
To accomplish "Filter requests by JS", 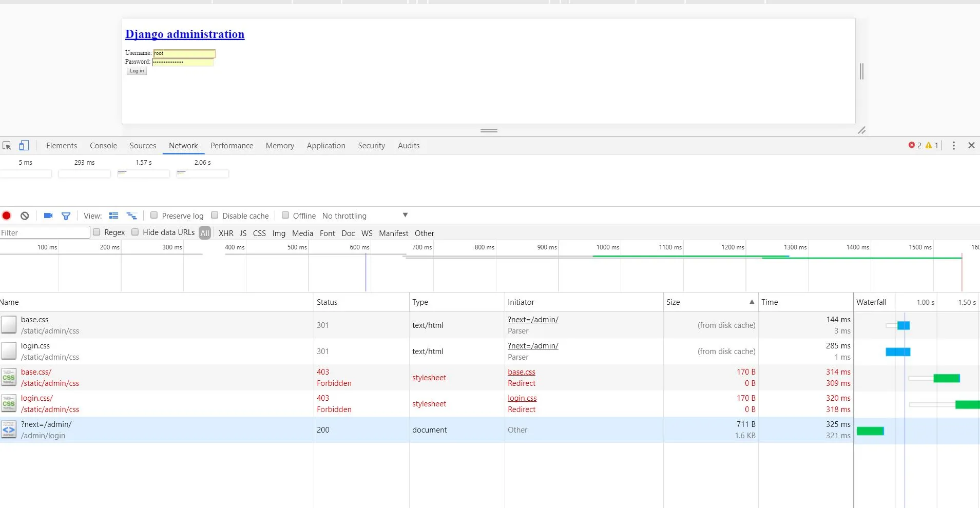I will click(243, 233).
